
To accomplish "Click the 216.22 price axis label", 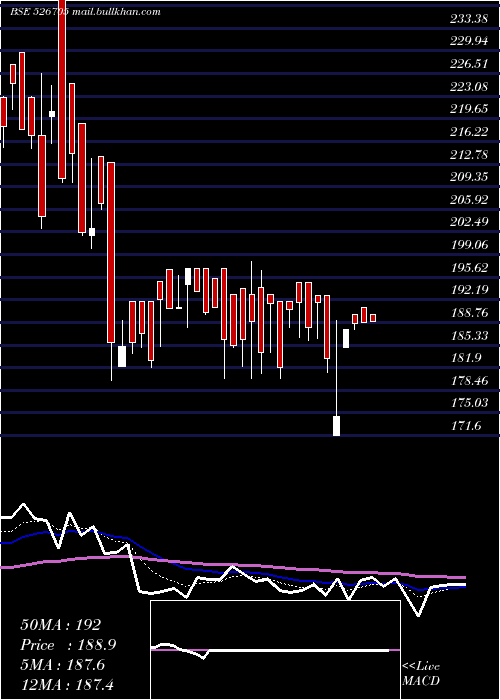I will (470, 132).
